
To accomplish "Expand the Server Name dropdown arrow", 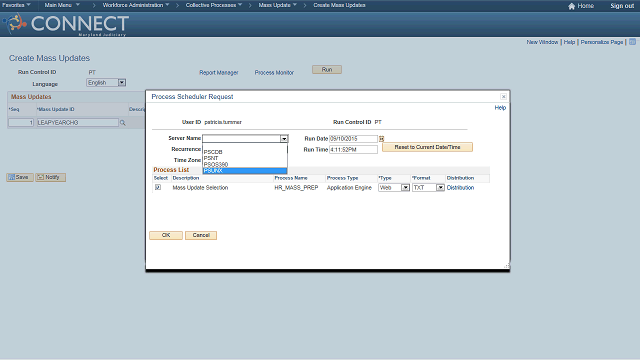I will pos(284,139).
